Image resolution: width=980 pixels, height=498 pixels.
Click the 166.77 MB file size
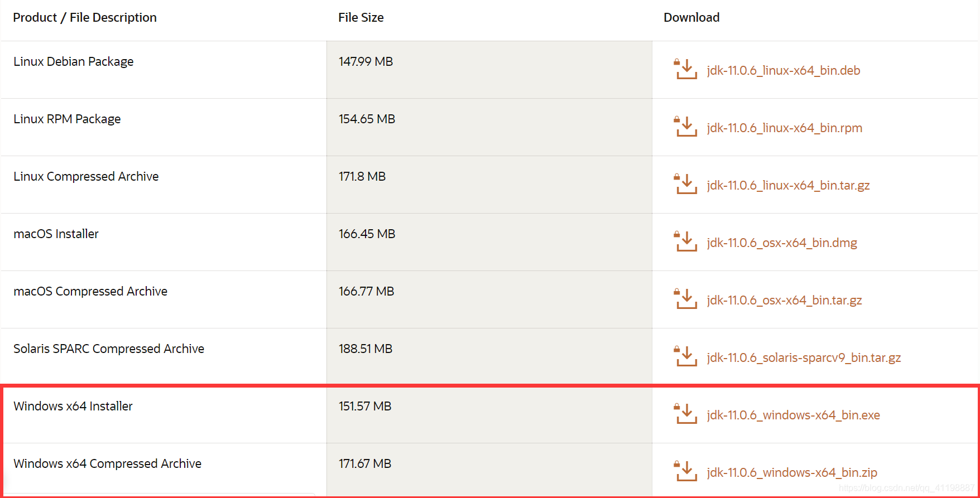coord(366,292)
